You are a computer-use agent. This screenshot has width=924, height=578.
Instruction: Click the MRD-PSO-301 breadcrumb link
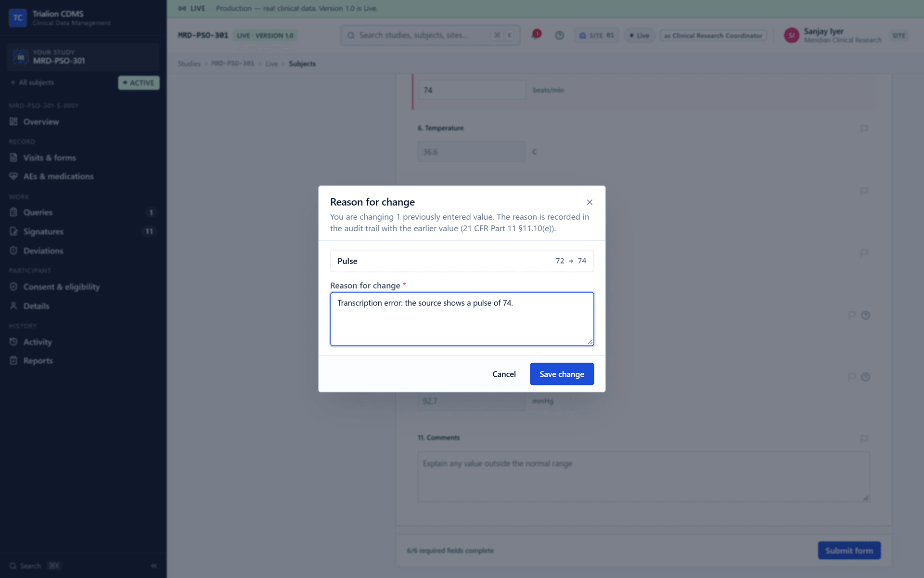pos(232,64)
